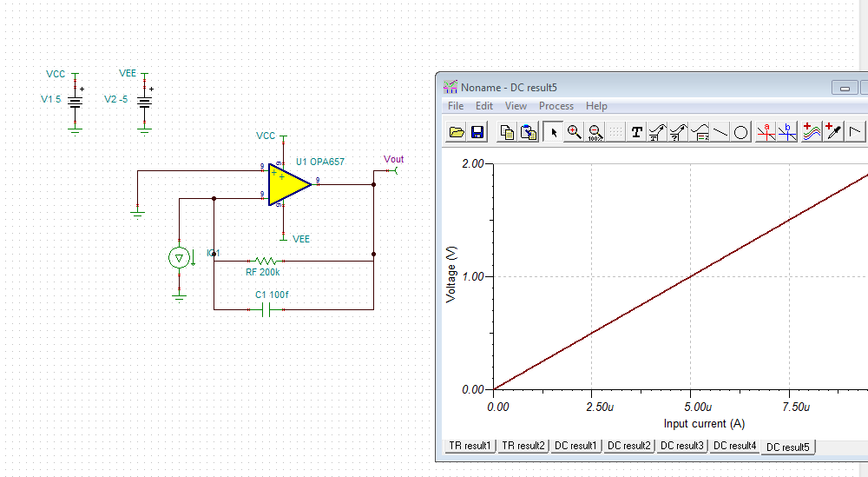The image size is (868, 477).
Task: Activate cursor b marker tool
Action: [x=787, y=132]
